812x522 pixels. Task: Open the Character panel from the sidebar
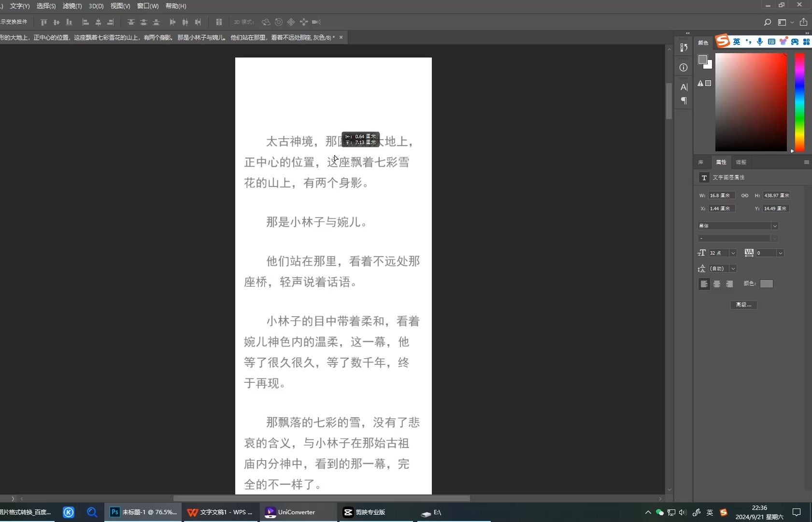pos(684,87)
